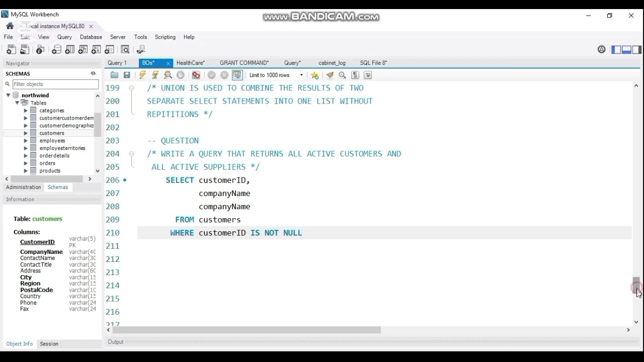Expand the customers table node
Image resolution: width=644 pixels, height=362 pixels.
[26, 133]
